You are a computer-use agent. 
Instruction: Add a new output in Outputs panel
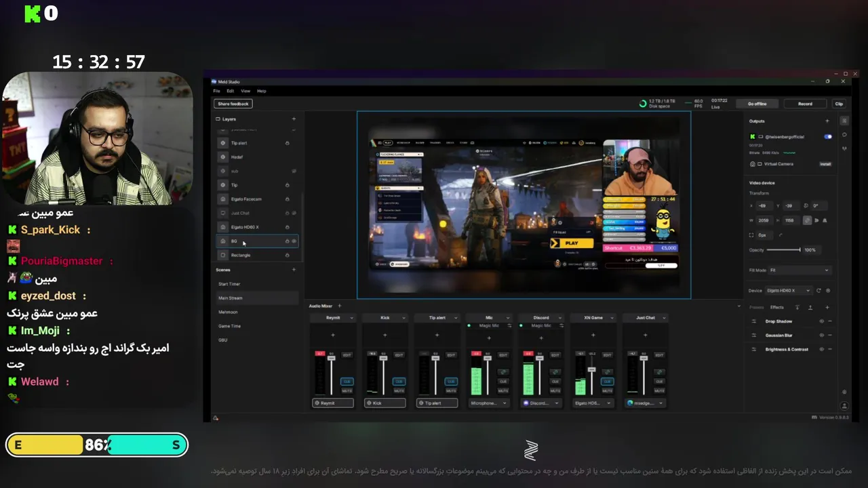[827, 121]
